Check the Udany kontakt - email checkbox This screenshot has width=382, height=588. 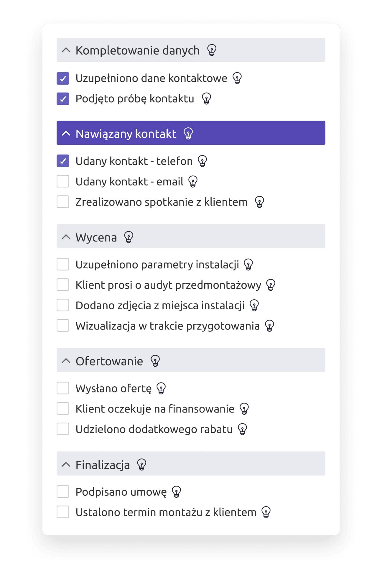[63, 181]
